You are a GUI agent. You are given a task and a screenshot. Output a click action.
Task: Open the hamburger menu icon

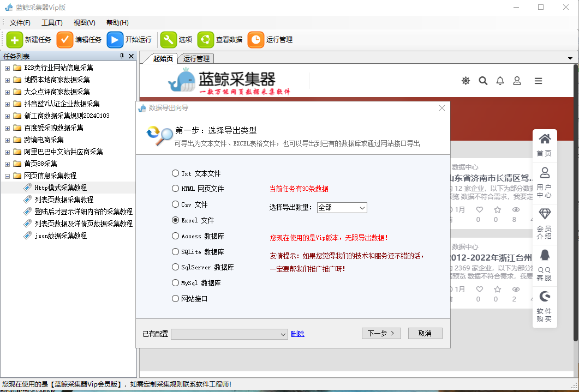pyautogui.click(x=539, y=81)
